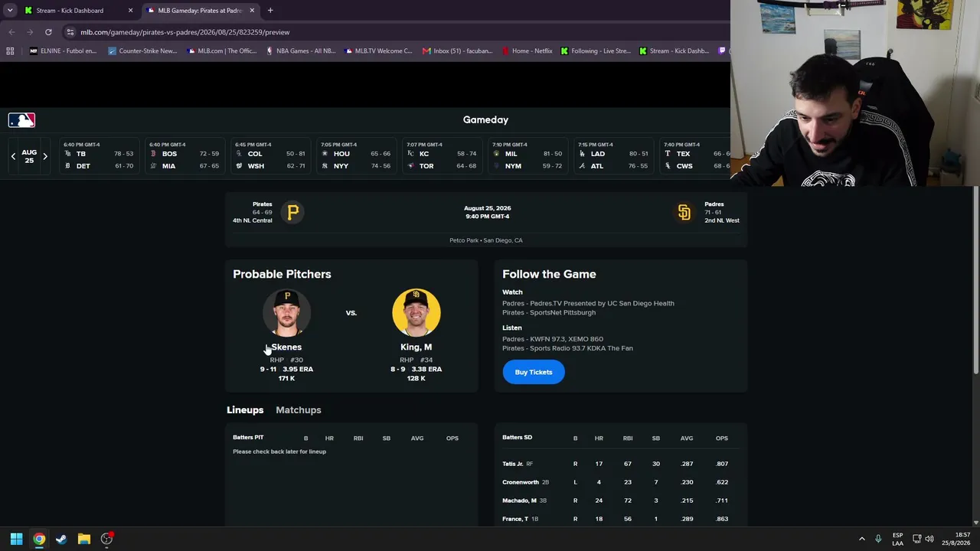Open the OBS taskbar icon with notification
Image resolution: width=980 pixels, height=551 pixels.
106,539
